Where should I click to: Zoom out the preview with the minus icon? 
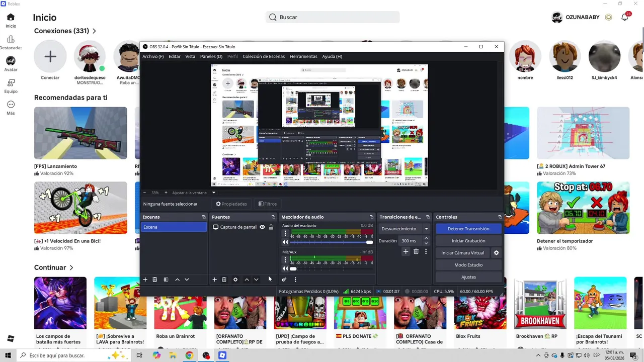[144, 193]
